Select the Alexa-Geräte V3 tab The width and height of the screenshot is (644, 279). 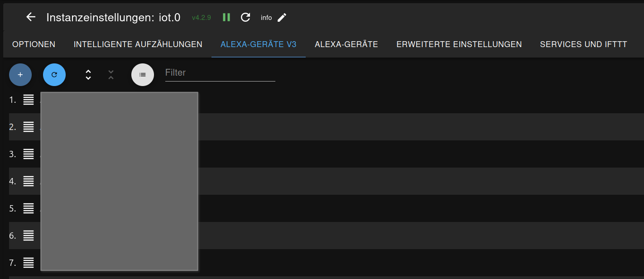click(x=259, y=44)
